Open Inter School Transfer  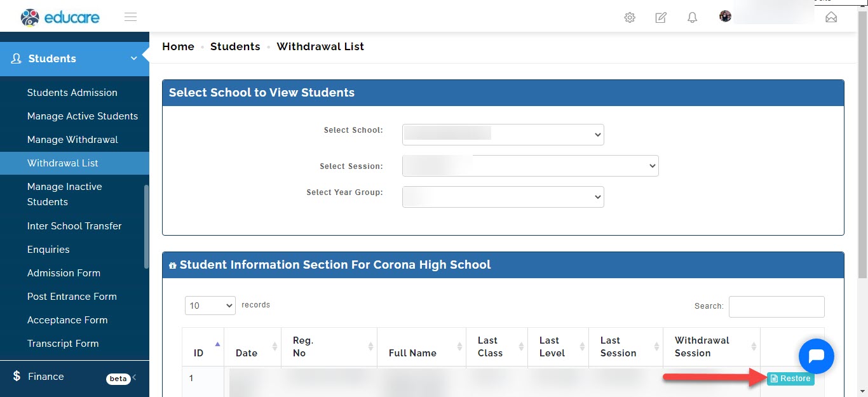pos(74,226)
